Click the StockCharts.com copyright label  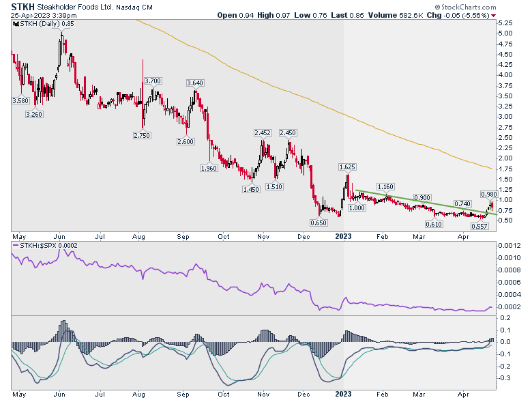pos(465,7)
